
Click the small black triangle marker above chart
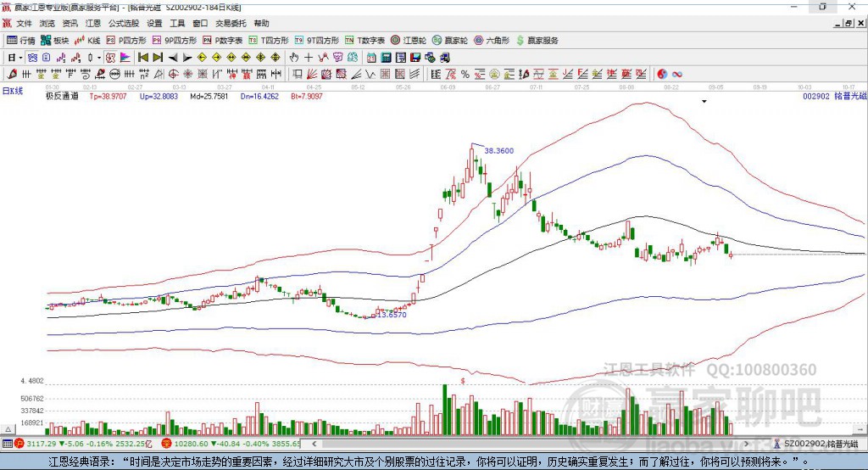tap(704, 102)
